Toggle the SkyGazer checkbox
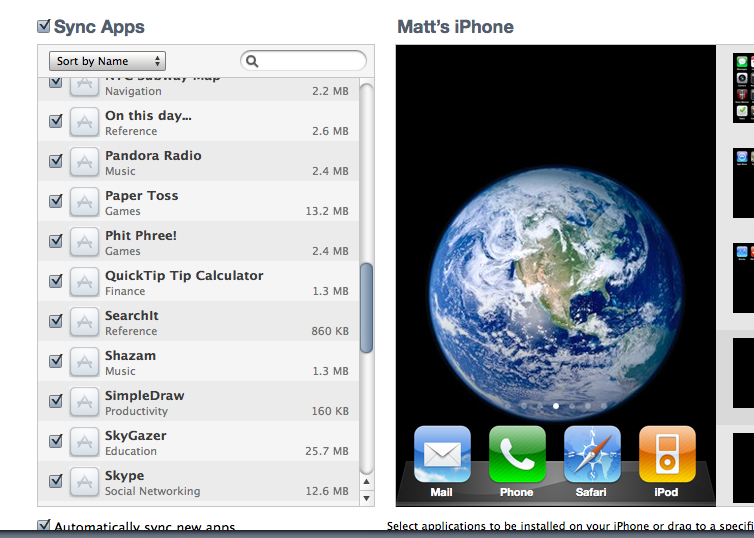Viewport: 754px width, 538px height. 56,439
